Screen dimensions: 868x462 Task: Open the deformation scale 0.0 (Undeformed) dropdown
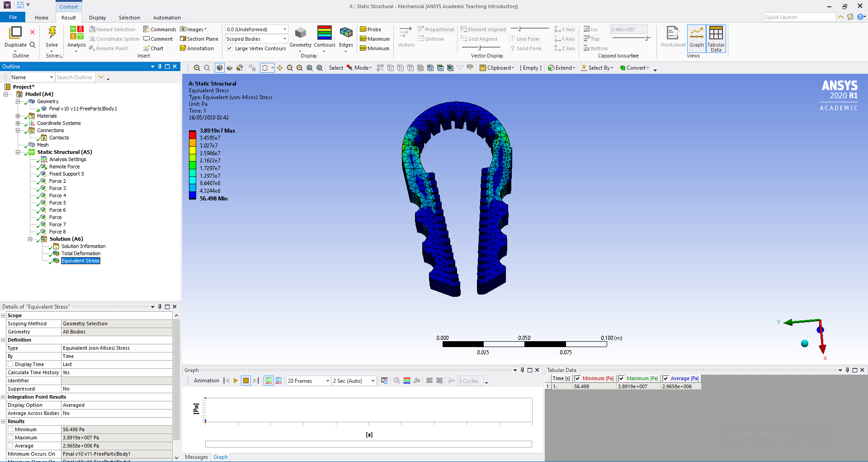284,29
